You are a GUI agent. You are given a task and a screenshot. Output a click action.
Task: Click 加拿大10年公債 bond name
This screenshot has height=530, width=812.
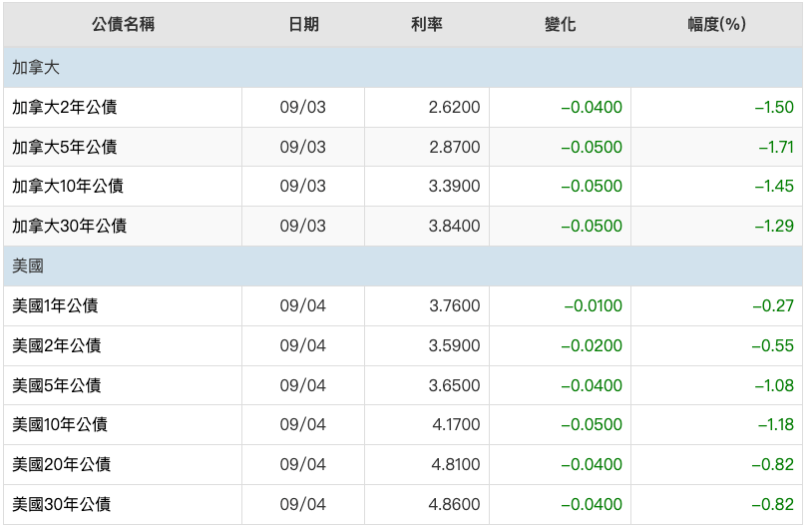(68, 187)
